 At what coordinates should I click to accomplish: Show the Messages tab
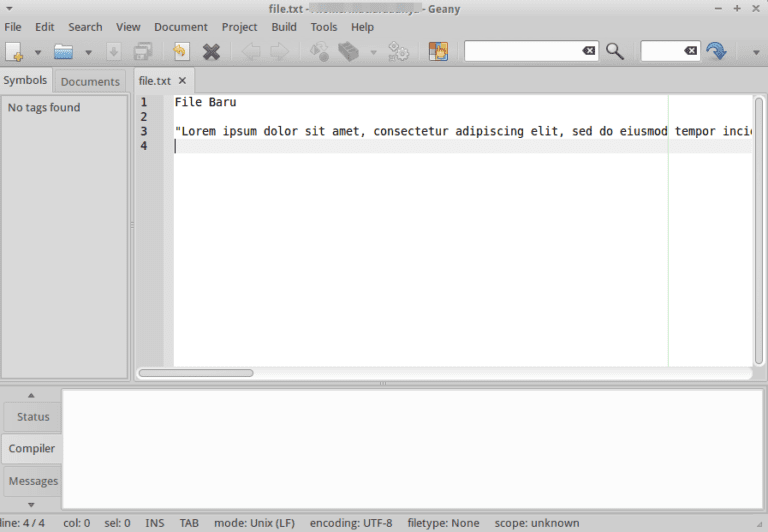[x=33, y=481]
